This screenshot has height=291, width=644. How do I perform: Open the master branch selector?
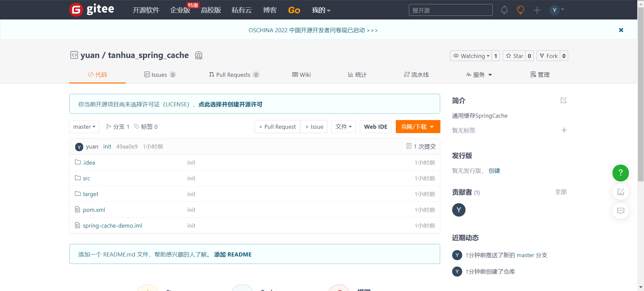[84, 127]
